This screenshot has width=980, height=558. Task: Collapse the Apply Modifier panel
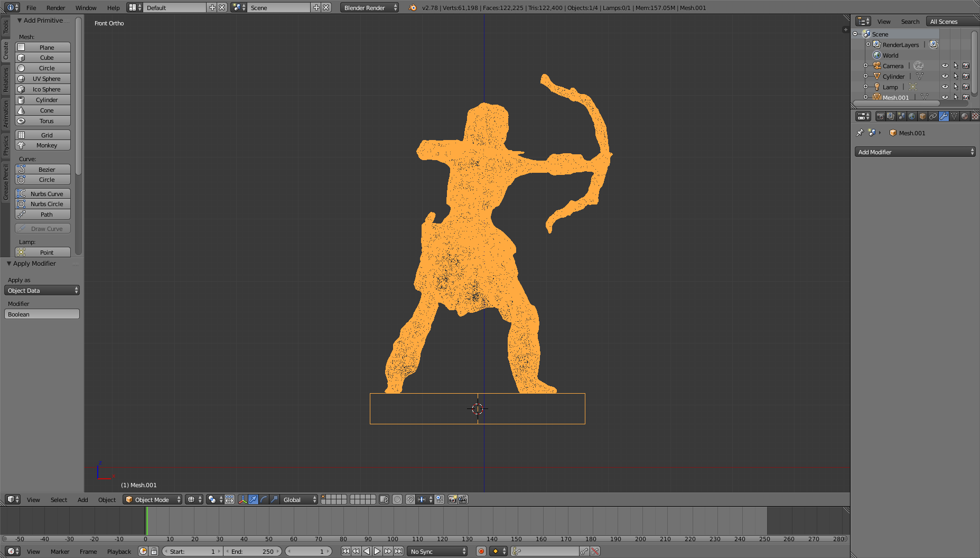click(x=9, y=264)
